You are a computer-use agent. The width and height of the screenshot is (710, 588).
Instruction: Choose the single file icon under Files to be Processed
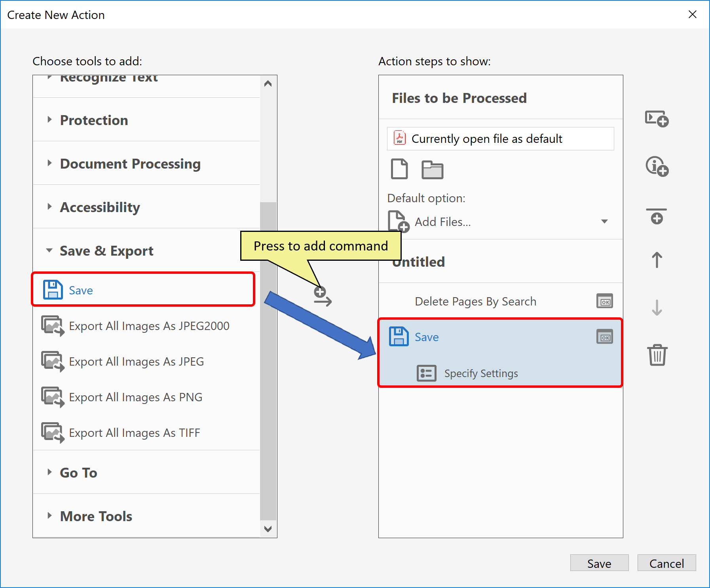(399, 169)
